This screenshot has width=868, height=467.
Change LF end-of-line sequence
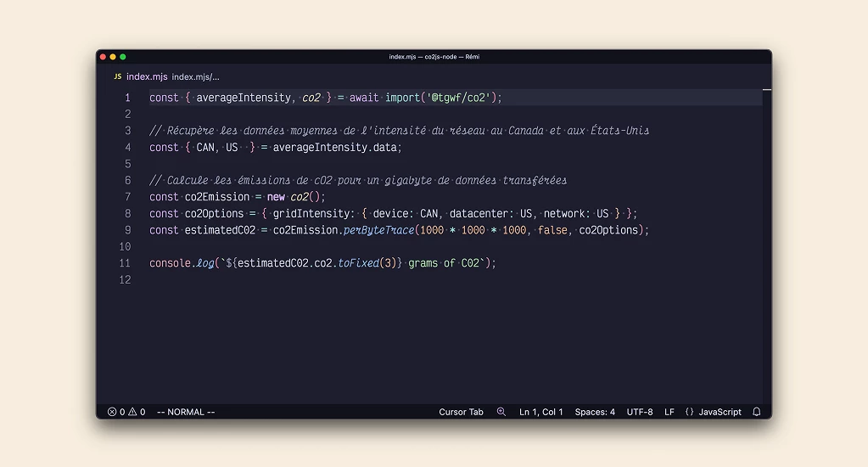tap(669, 412)
